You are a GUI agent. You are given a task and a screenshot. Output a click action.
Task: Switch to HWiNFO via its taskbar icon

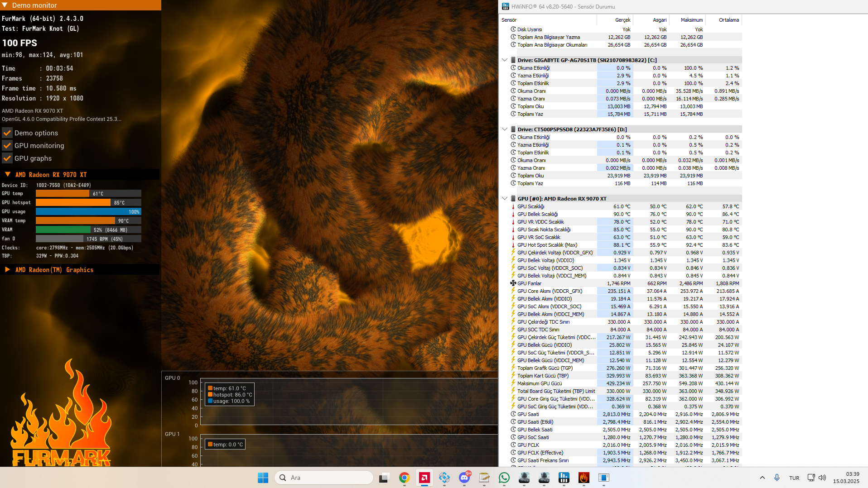(564, 478)
